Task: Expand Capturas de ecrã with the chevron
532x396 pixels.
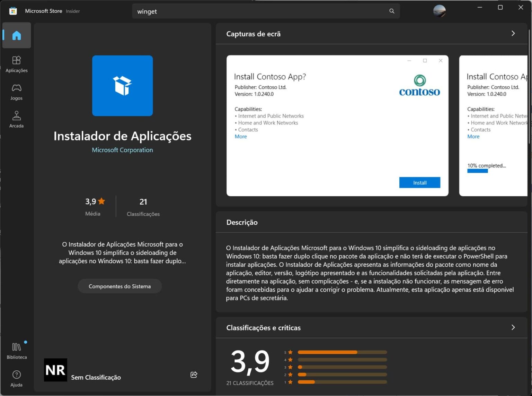Action: point(513,33)
